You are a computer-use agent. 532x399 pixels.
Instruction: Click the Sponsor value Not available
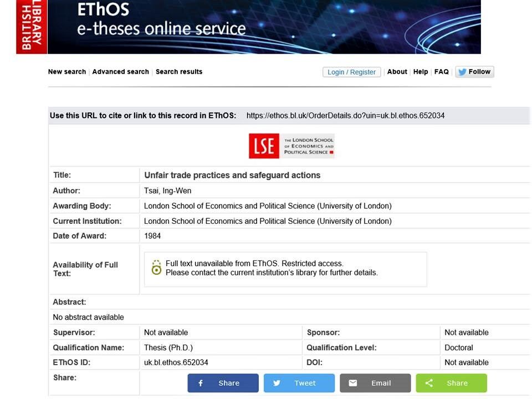[x=467, y=332]
